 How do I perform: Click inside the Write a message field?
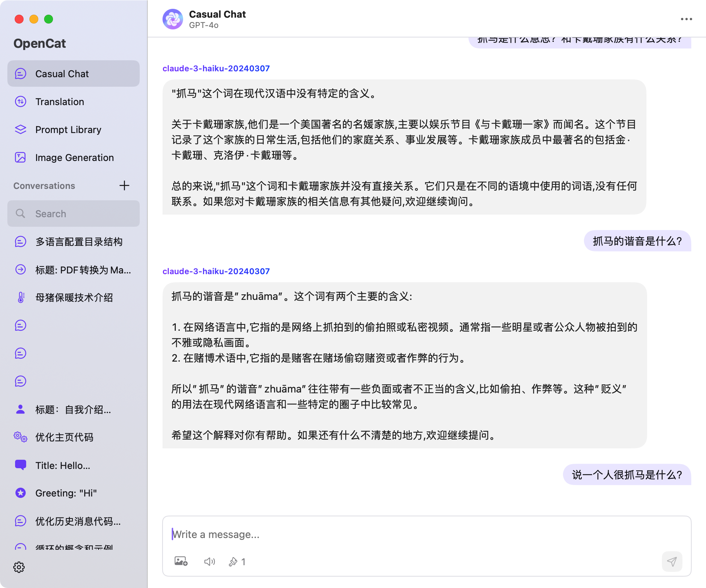[427, 534]
